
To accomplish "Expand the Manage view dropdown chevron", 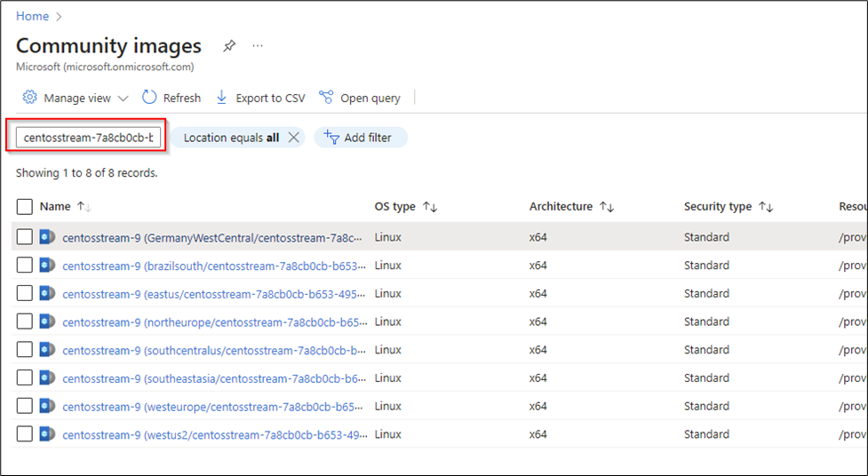I will click(x=123, y=99).
